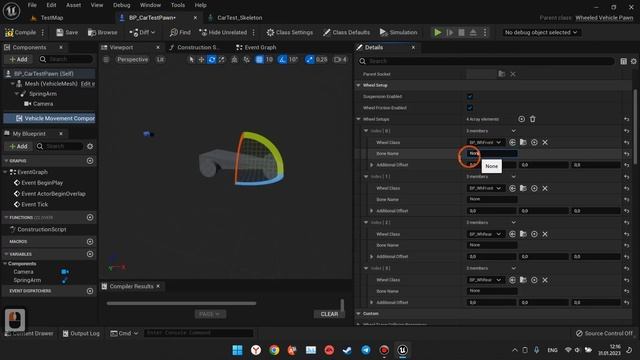Open Telegram from the taskbar

[x=366, y=350]
